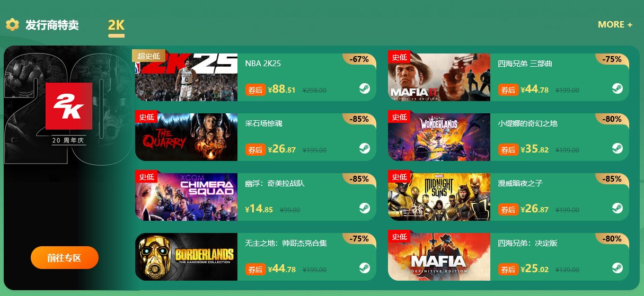The image size is (644, 296).
Task: Open the MORE + link
Action: (x=615, y=24)
